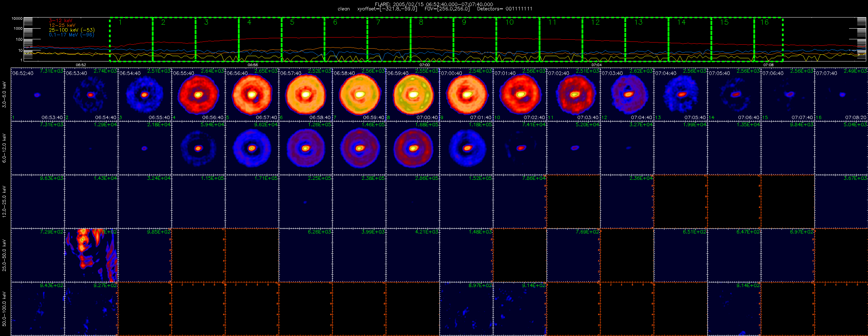Click the peak value 9.63E+03

click(x=52, y=178)
